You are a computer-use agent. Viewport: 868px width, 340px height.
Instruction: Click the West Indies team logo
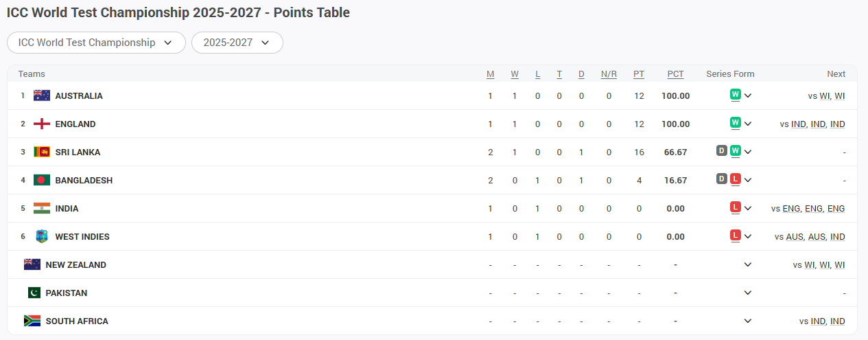pyautogui.click(x=42, y=236)
